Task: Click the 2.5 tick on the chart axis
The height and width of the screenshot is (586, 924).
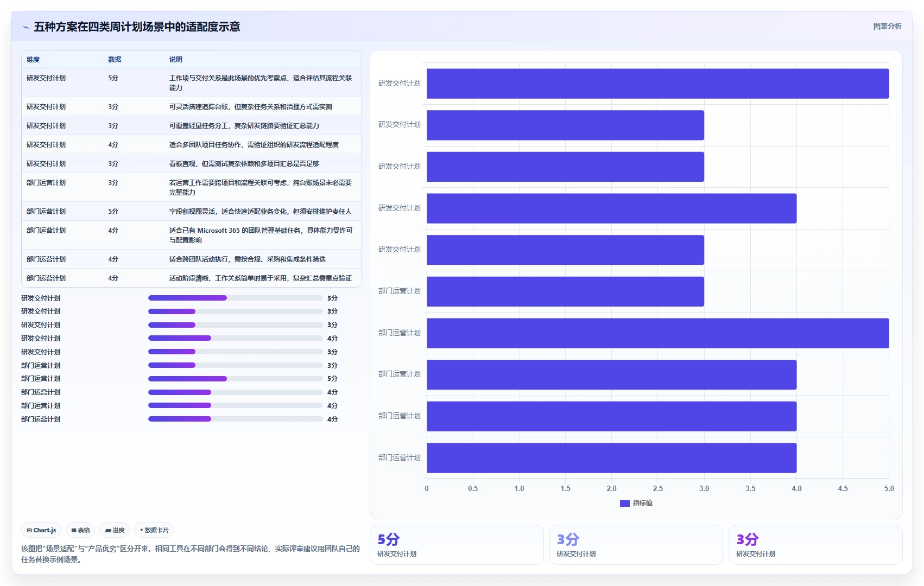Action: pyautogui.click(x=657, y=488)
